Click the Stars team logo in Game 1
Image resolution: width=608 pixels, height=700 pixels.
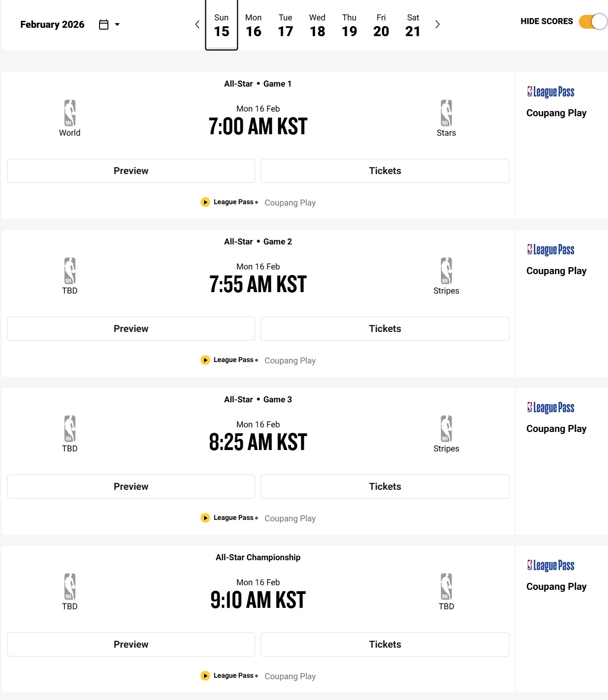(446, 113)
